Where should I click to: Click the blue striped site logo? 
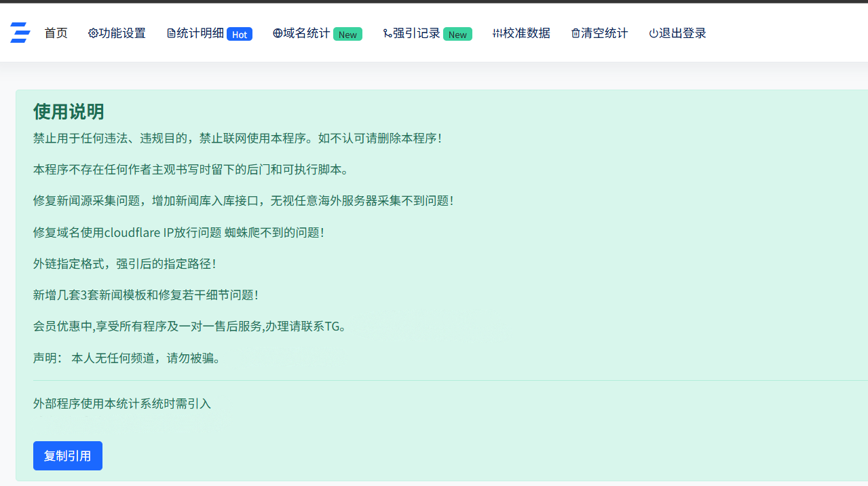pos(20,33)
